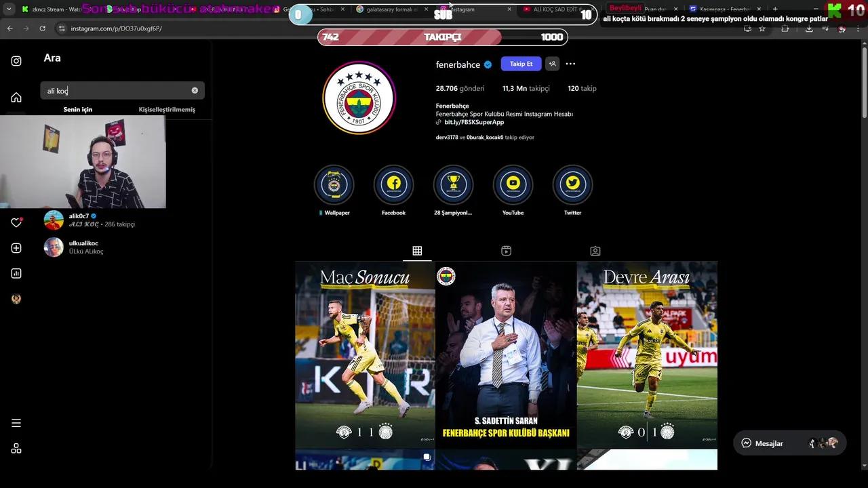
Task: Switch to the posts grid tab
Action: pos(417,251)
